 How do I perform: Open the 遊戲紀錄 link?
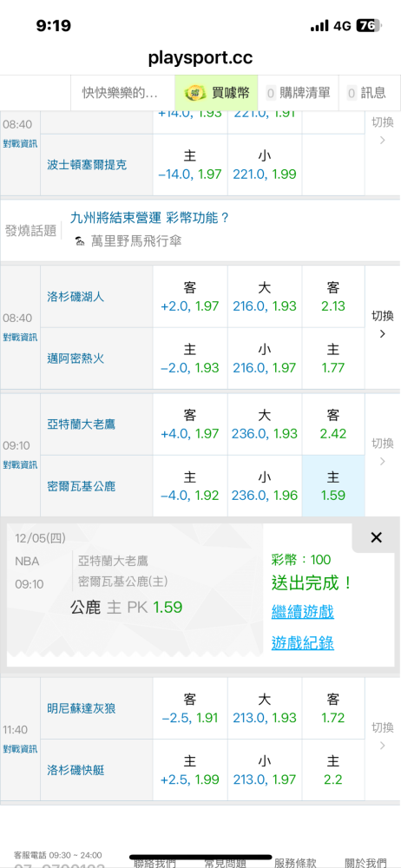click(x=302, y=642)
